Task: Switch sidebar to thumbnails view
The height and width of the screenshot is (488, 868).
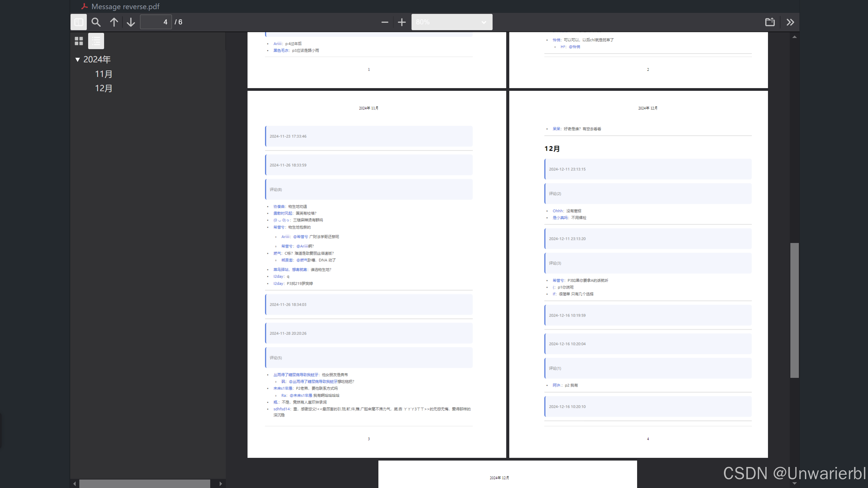Action: click(x=79, y=41)
